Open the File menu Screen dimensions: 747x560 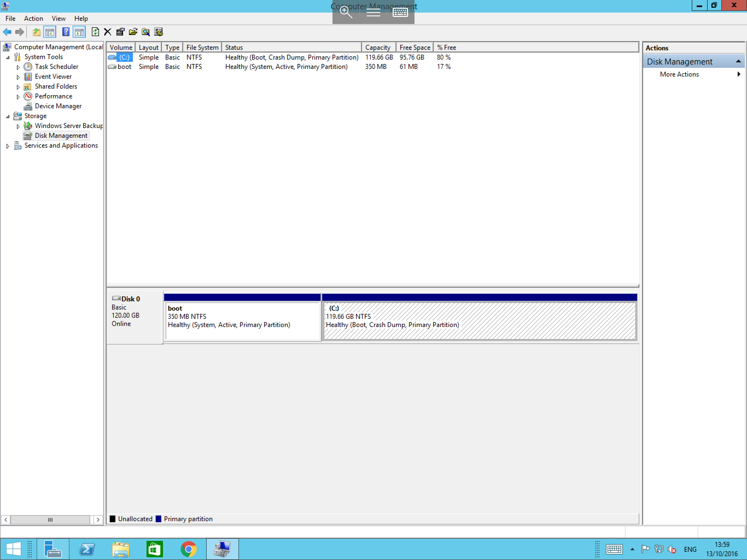pyautogui.click(x=10, y=19)
